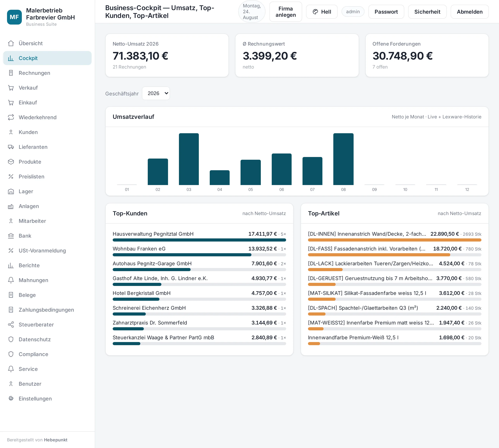
Task: Click the loop arrows icon for Wiederkehrend
Action: click(11, 117)
